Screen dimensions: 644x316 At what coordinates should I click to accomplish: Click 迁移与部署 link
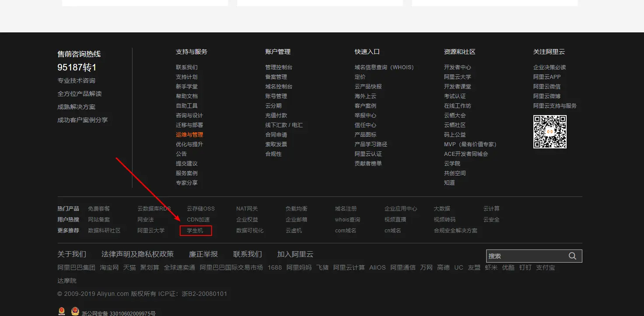[189, 125]
